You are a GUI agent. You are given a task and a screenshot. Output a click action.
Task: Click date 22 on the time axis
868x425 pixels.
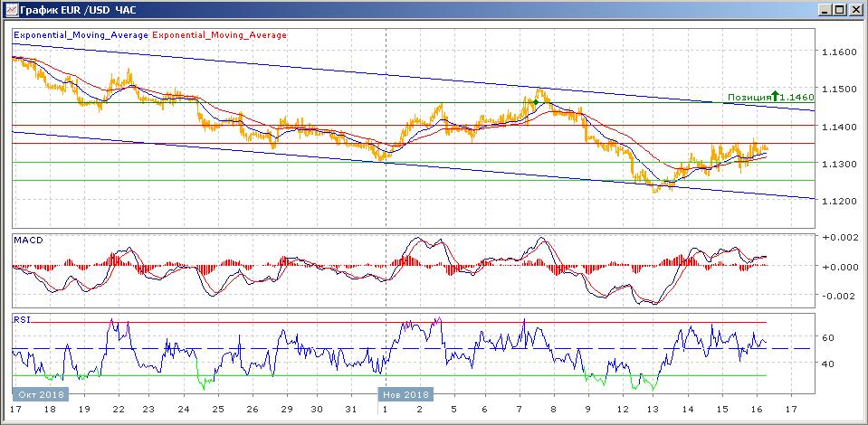pyautogui.click(x=118, y=410)
